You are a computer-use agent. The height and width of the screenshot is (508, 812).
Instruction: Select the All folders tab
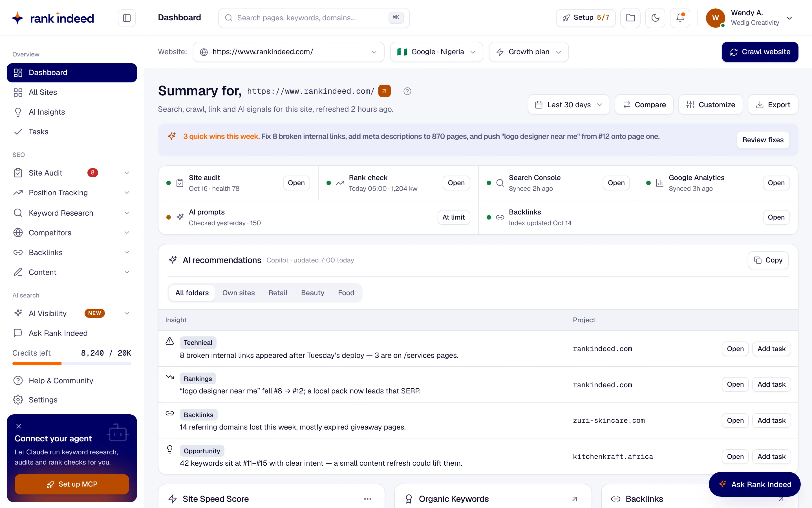(x=192, y=293)
